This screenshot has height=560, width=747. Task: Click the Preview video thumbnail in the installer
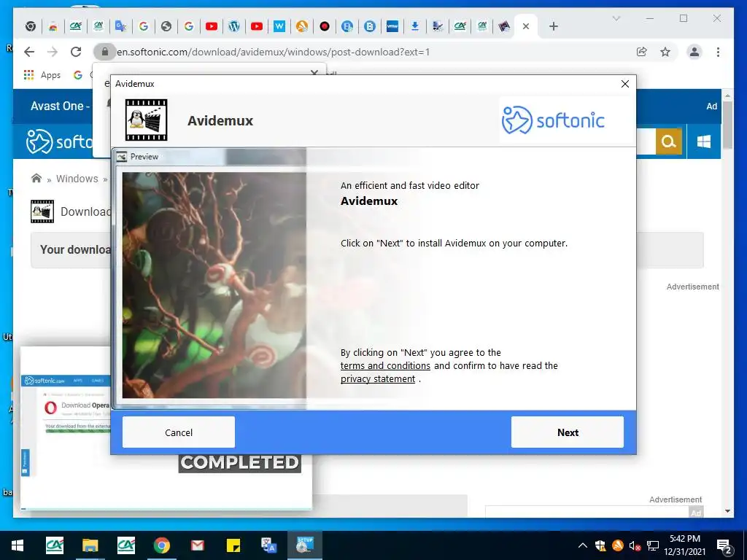pos(214,285)
